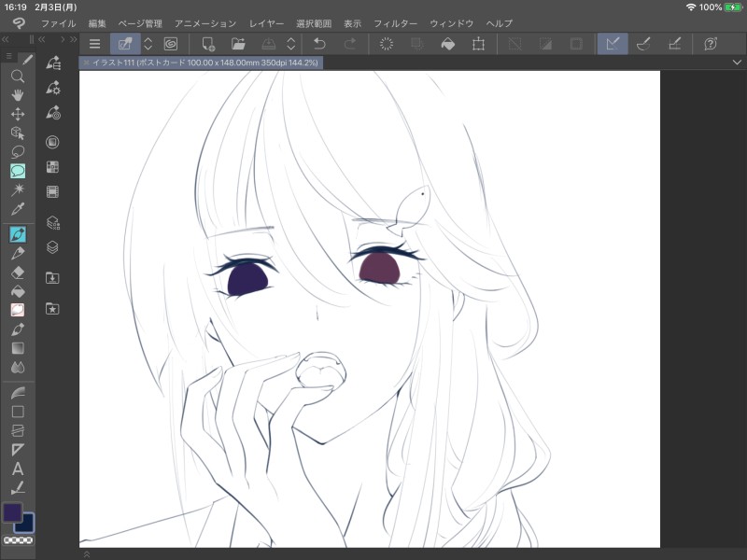
Task: Select the Fill bucket tool in left toolbar
Action: point(18,291)
